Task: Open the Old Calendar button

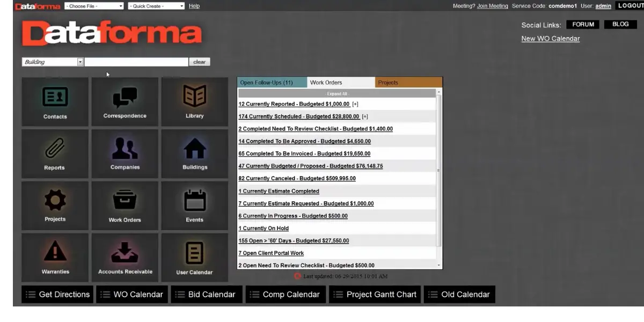Action: [x=459, y=294]
